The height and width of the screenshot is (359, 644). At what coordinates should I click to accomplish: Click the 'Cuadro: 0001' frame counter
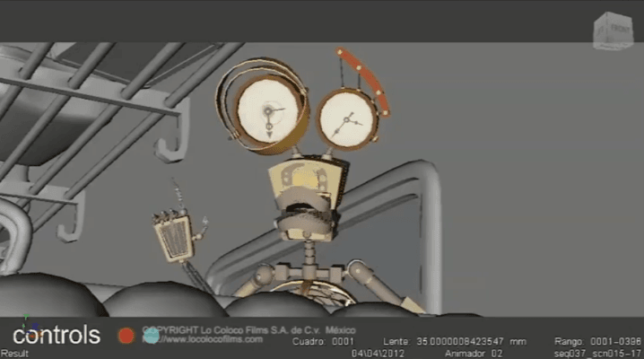[323, 342]
